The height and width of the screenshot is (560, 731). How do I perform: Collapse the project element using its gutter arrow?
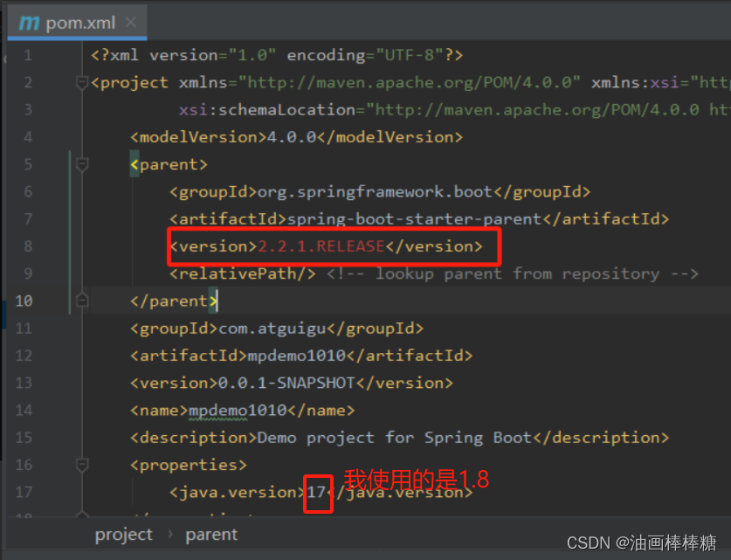(81, 82)
